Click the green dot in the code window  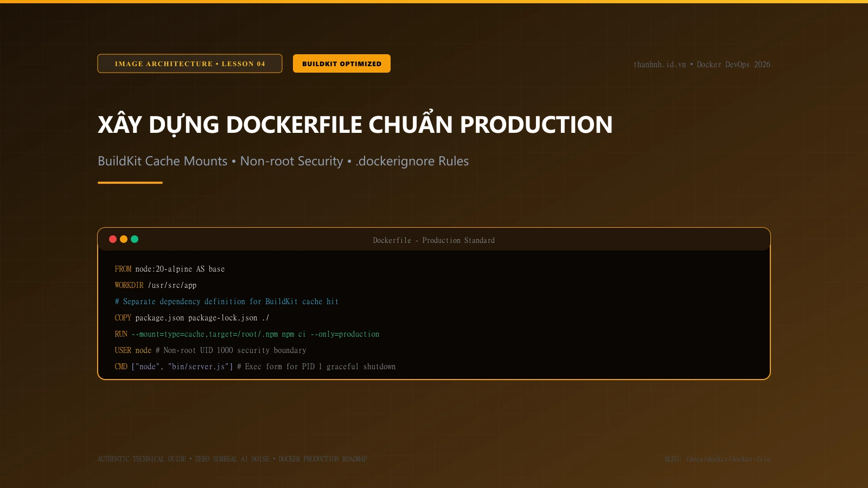coord(135,239)
